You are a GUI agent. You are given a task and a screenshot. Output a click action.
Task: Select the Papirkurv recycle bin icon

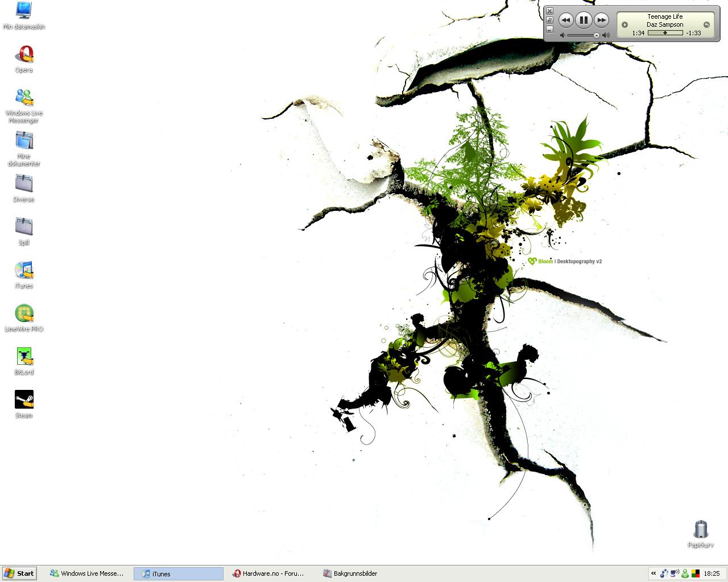[x=701, y=534]
